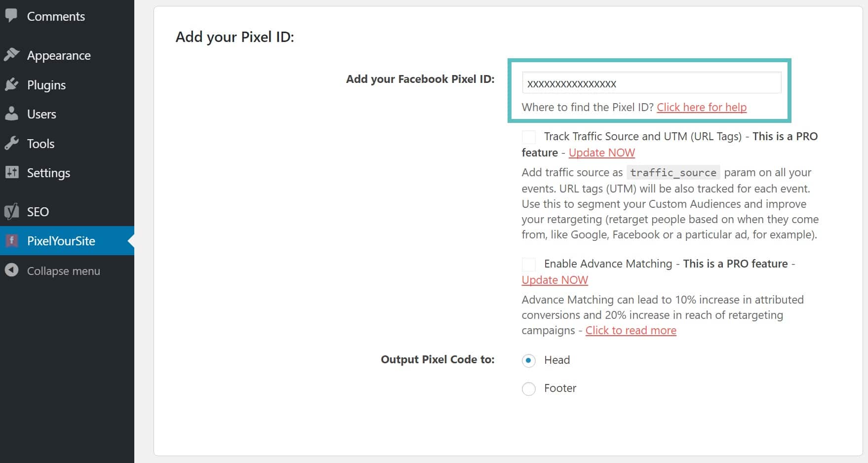Image resolution: width=868 pixels, height=463 pixels.
Task: Open Yoast SEO via its Y icon
Action: [12, 211]
